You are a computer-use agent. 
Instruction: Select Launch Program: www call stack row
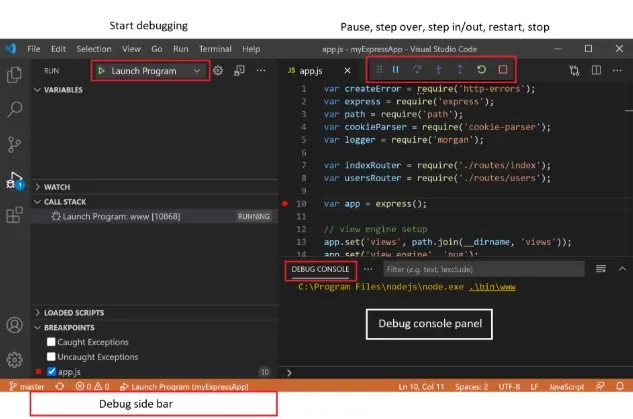(x=155, y=216)
